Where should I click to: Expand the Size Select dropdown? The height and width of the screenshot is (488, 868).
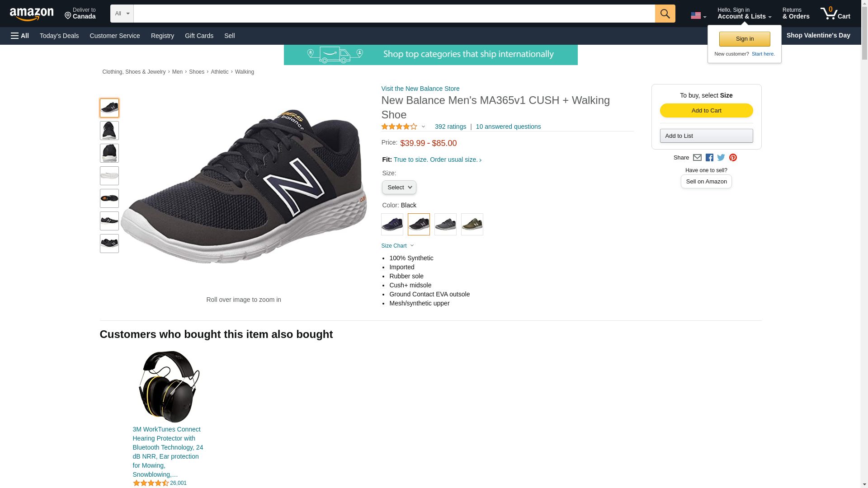tap(399, 188)
